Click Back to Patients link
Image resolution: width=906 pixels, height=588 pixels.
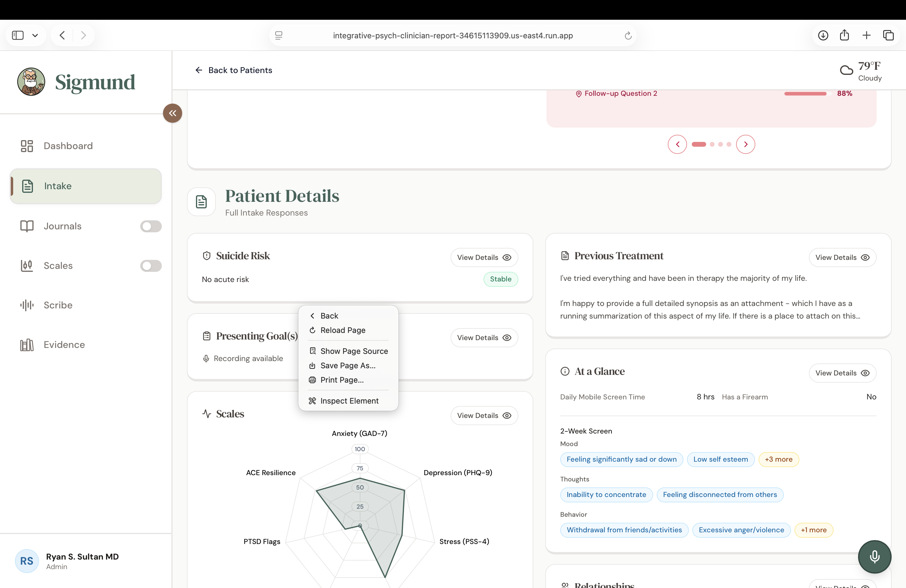[x=233, y=70]
